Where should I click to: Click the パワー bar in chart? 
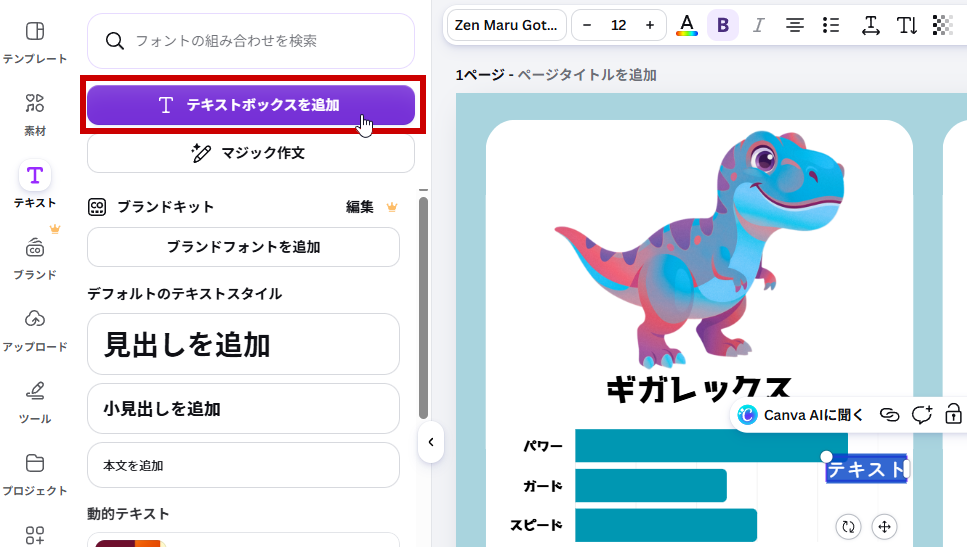[x=711, y=446]
